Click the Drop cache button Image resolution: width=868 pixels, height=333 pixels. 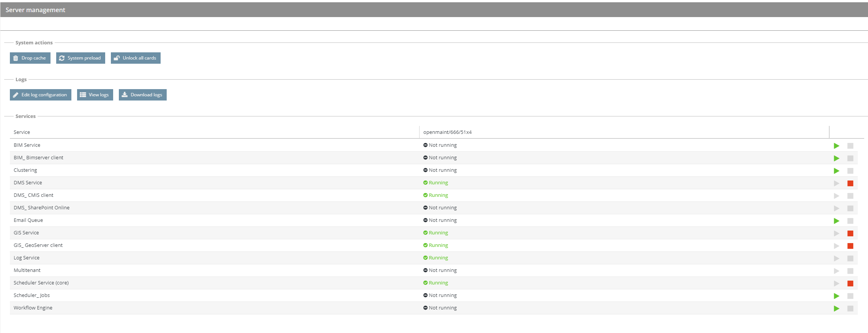click(x=30, y=58)
